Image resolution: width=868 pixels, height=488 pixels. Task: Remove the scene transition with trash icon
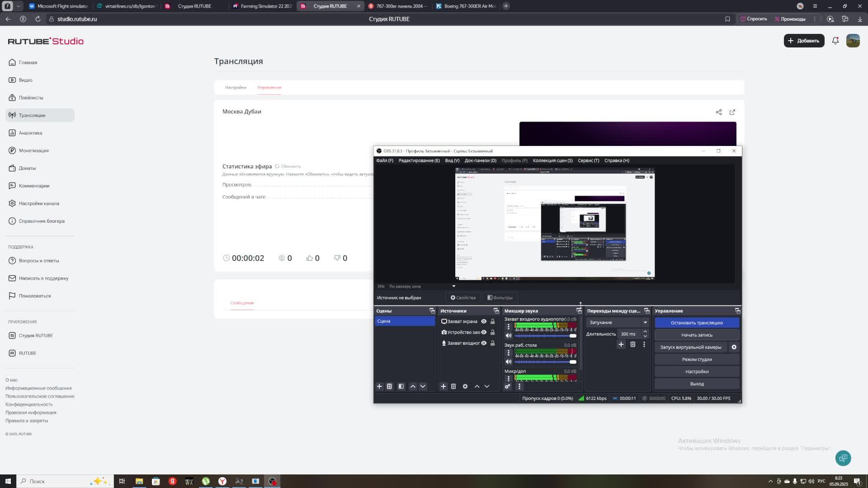tap(633, 344)
